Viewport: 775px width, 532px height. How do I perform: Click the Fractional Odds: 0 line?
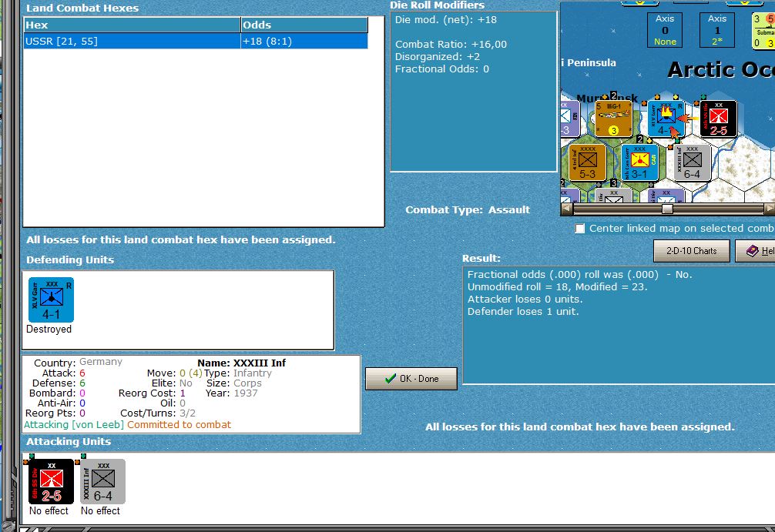point(442,69)
